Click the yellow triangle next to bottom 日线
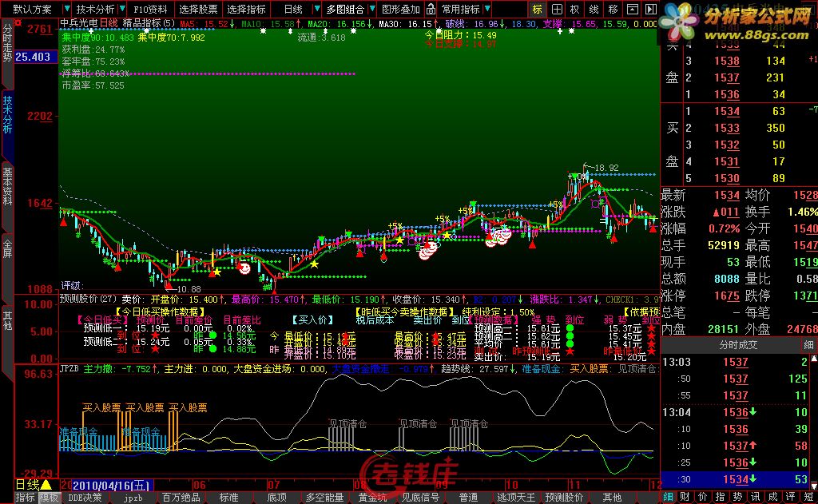Viewport: 818px width, 504px height. (x=46, y=485)
